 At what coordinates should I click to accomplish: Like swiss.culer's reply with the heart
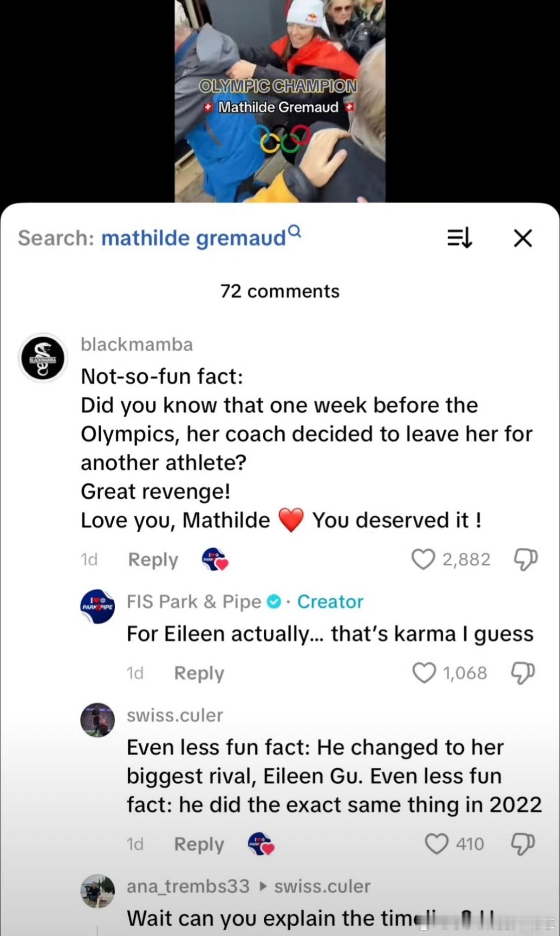point(436,844)
